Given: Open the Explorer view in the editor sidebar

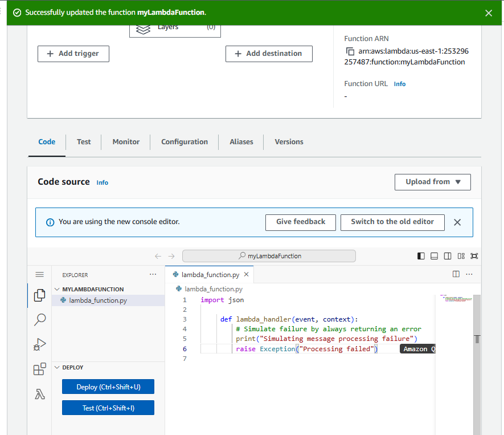Looking at the screenshot, I should [x=39, y=295].
